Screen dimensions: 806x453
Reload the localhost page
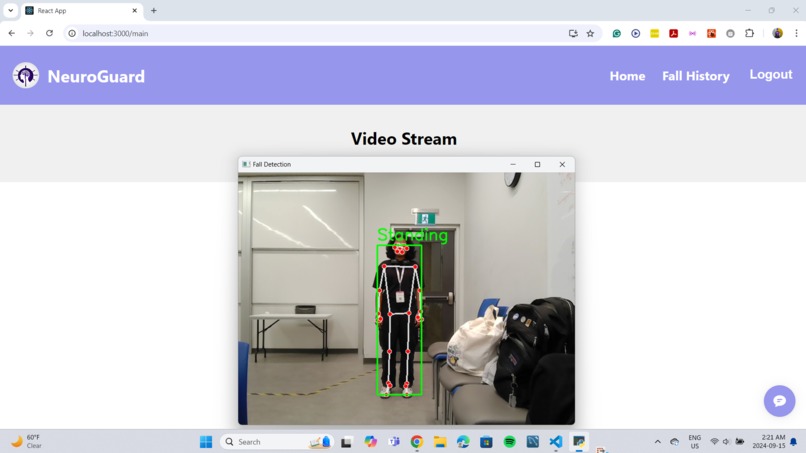pos(49,33)
